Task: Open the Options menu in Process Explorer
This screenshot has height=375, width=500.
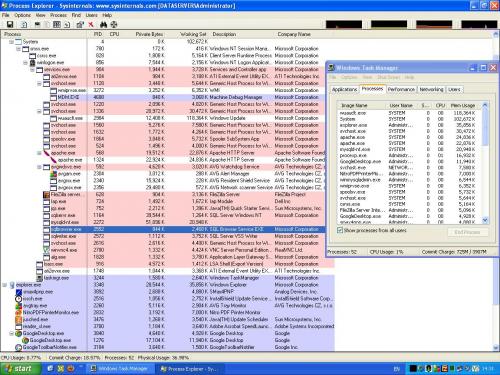Action: (22, 15)
